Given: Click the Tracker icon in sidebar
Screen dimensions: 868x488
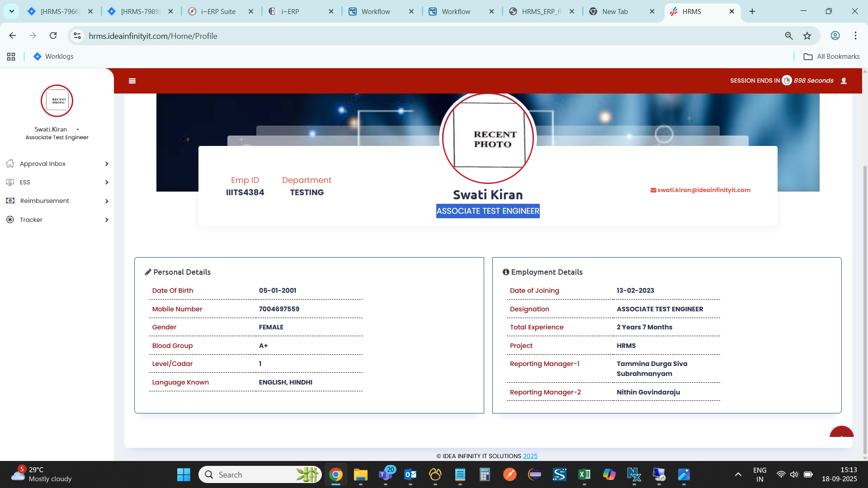Looking at the screenshot, I should [x=10, y=220].
